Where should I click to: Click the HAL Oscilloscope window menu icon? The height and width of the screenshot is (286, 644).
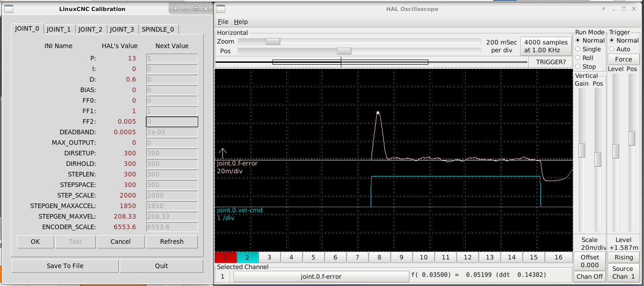coord(221,9)
